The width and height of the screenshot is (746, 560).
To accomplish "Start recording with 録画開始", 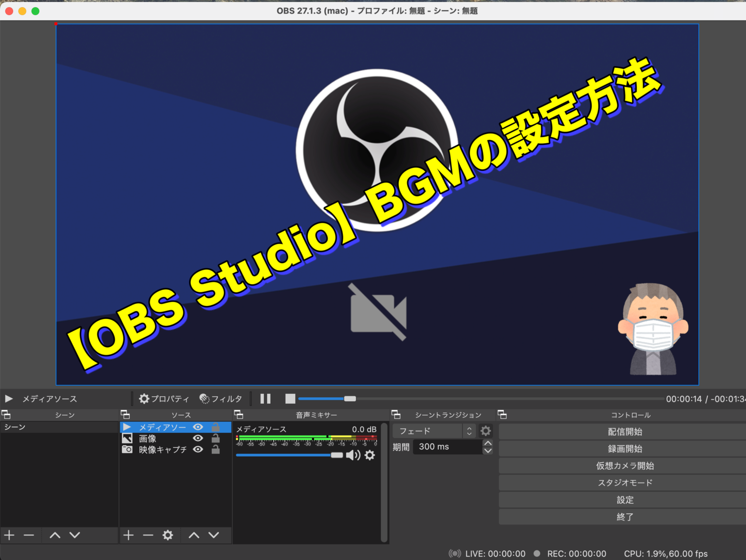I will 625,448.
